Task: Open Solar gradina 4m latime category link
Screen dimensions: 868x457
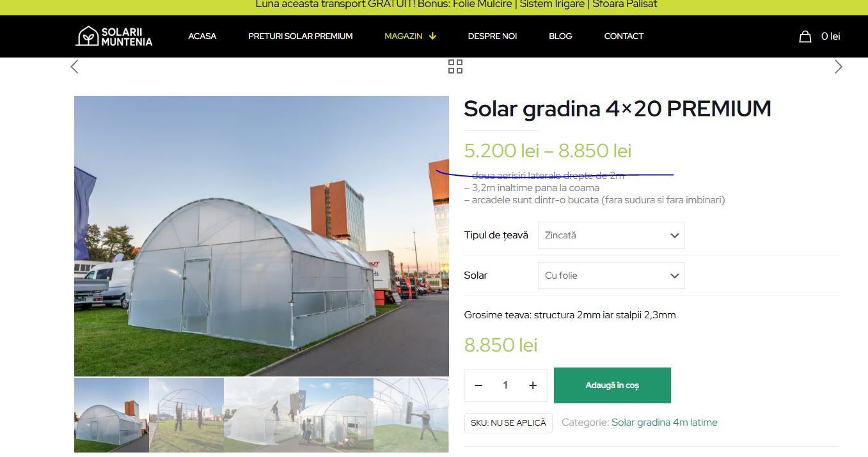Action: pos(665,422)
